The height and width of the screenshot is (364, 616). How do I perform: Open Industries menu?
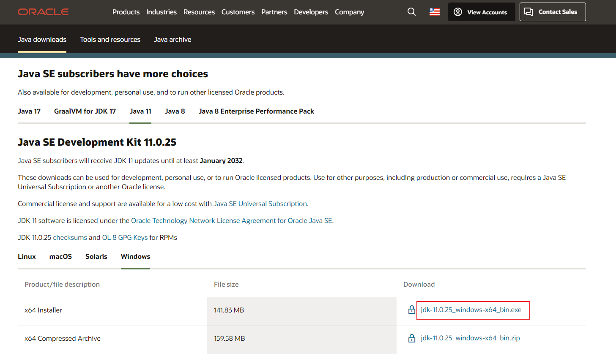click(162, 12)
